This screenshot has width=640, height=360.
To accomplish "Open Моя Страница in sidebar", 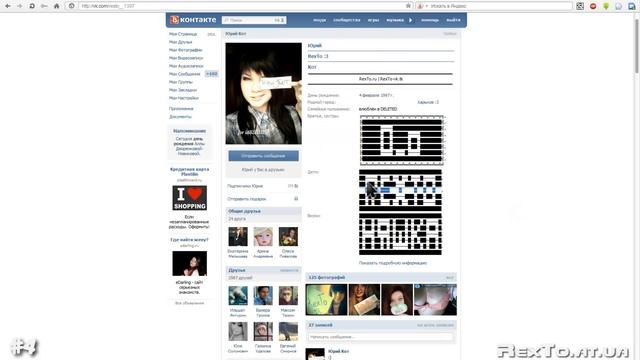I will 183,34.
